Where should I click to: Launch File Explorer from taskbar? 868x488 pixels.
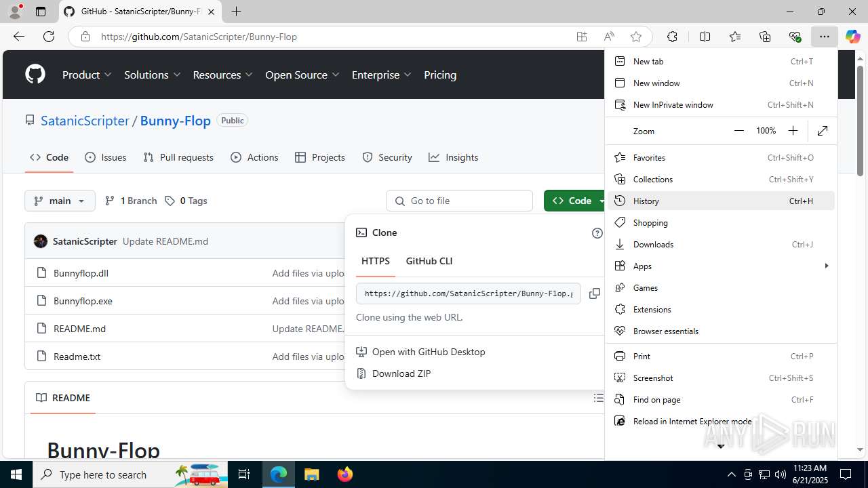(x=311, y=474)
